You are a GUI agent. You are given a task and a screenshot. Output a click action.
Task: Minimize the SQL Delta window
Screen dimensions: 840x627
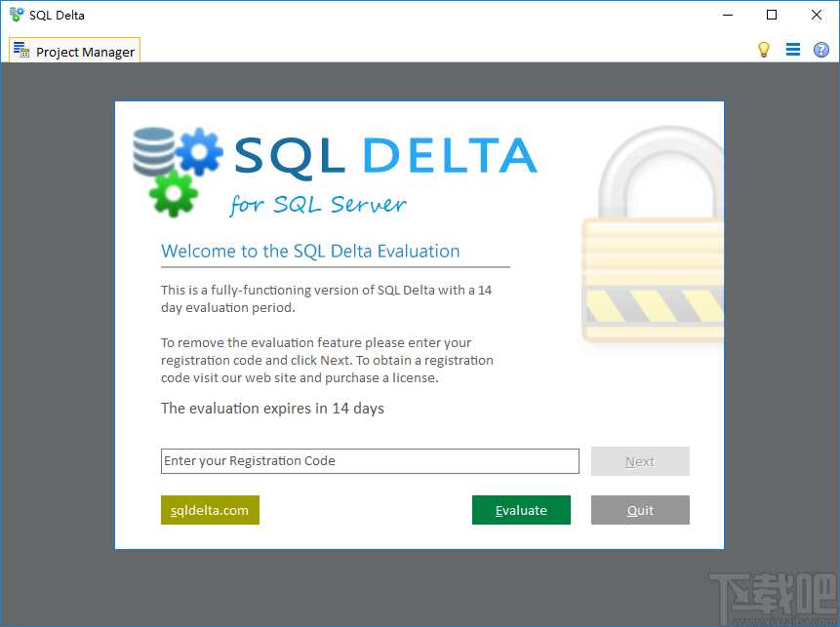coord(727,15)
